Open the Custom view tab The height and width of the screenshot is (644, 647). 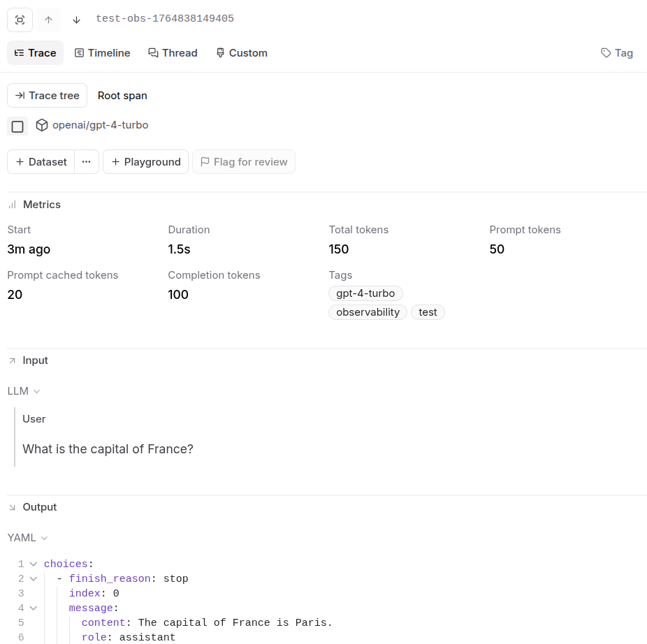pyautogui.click(x=241, y=53)
